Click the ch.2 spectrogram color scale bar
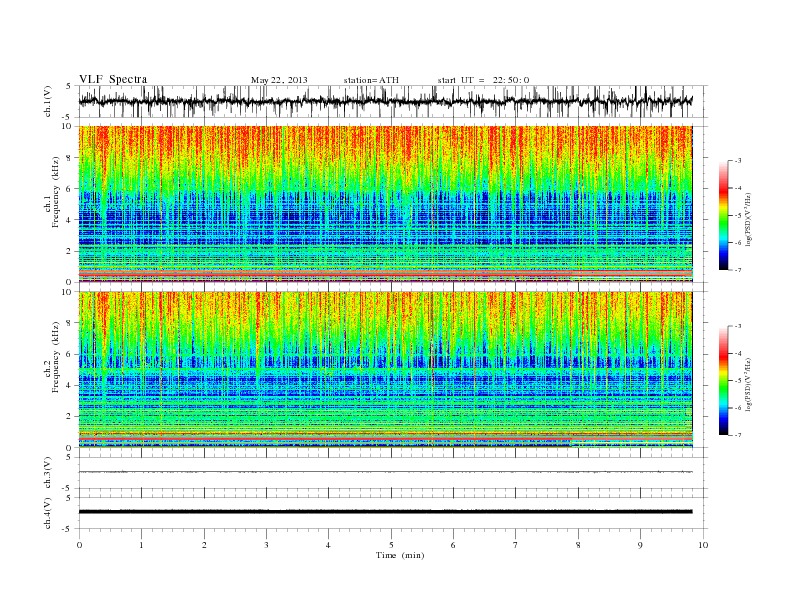Image resolution: width=792 pixels, height=612 pixels. [x=724, y=381]
